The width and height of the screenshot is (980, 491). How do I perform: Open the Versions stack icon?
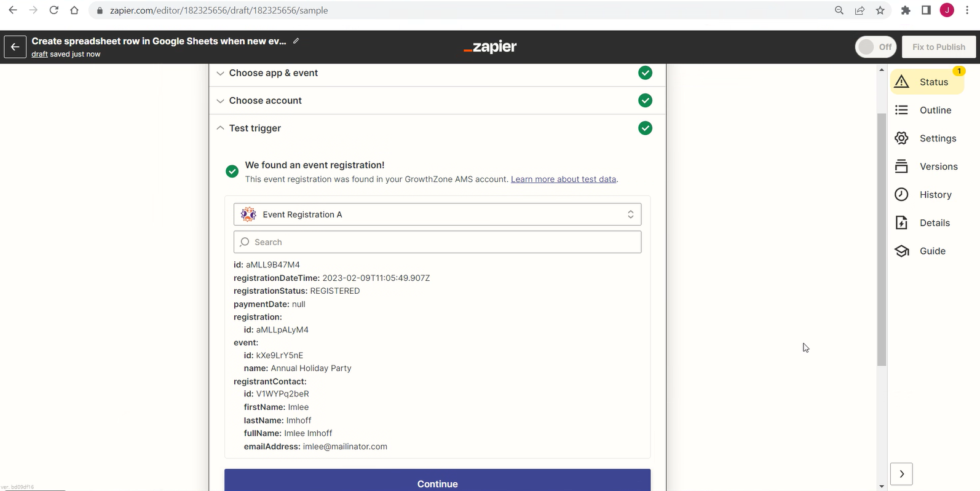(x=902, y=167)
